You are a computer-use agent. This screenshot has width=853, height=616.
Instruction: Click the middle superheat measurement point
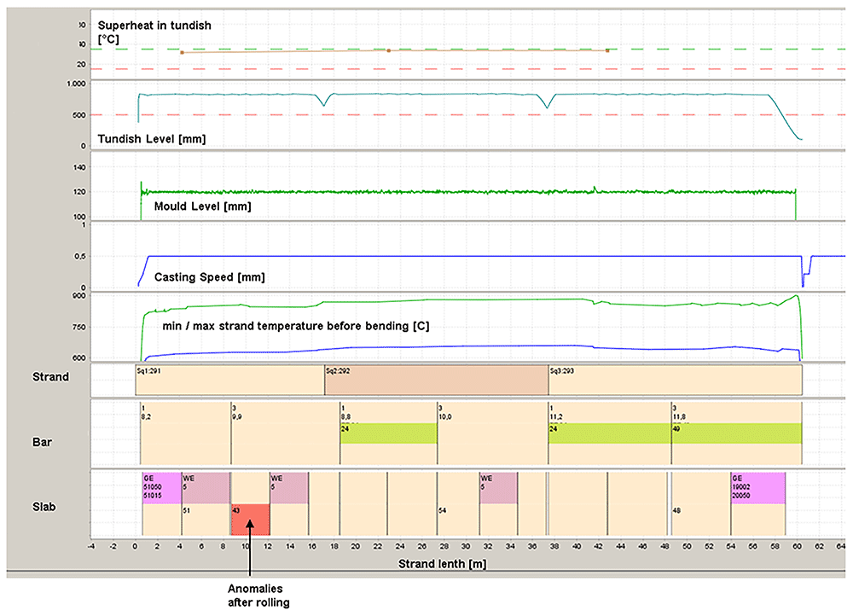[388, 50]
